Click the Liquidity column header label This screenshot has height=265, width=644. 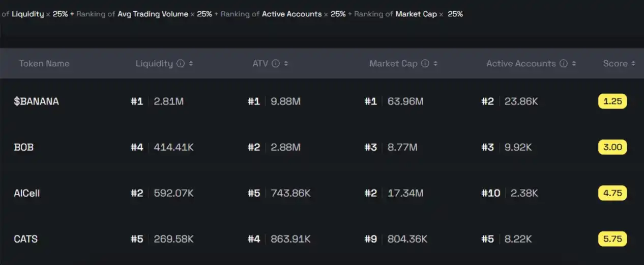[x=154, y=64]
